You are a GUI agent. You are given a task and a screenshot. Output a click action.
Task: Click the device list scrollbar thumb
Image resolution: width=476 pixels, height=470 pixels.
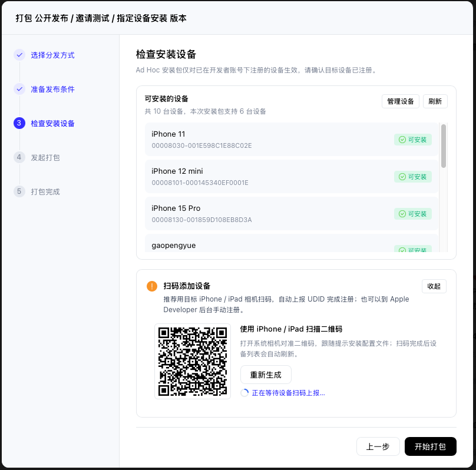[444, 146]
